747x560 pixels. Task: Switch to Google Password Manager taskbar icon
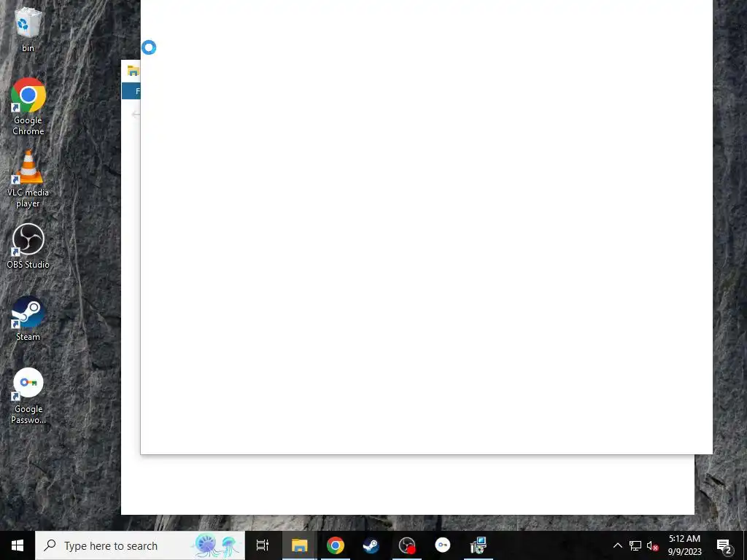(x=443, y=545)
